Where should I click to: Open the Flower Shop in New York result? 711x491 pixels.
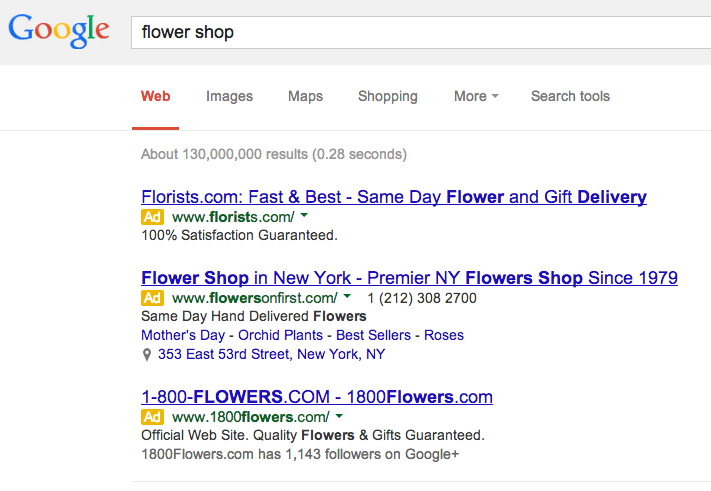click(409, 277)
